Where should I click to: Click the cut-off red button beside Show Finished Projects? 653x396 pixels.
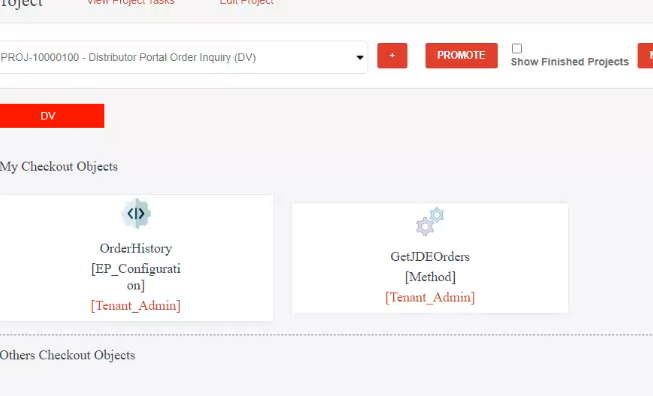[x=646, y=55]
